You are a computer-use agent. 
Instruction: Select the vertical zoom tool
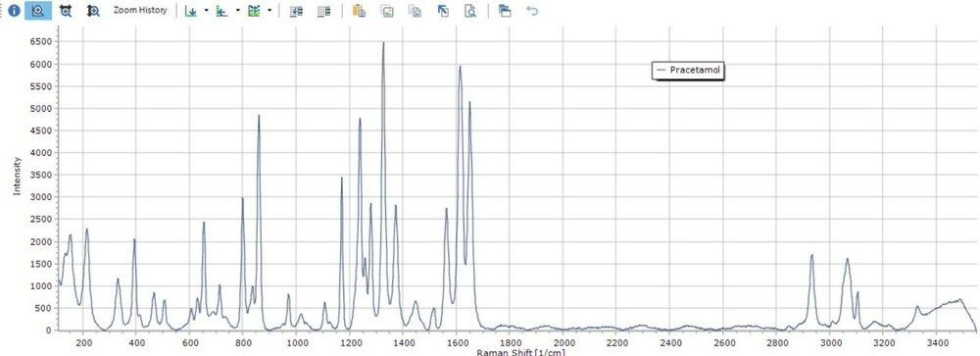click(93, 11)
